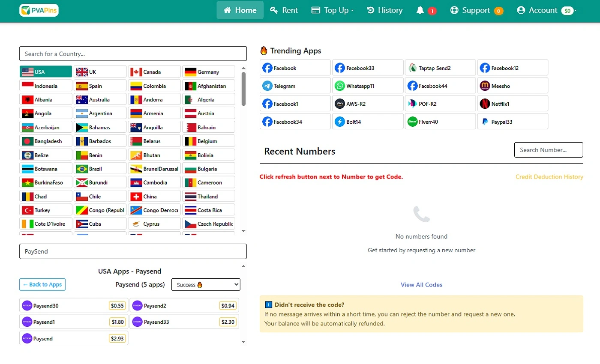Open the Success sort dropdown

pos(206,284)
